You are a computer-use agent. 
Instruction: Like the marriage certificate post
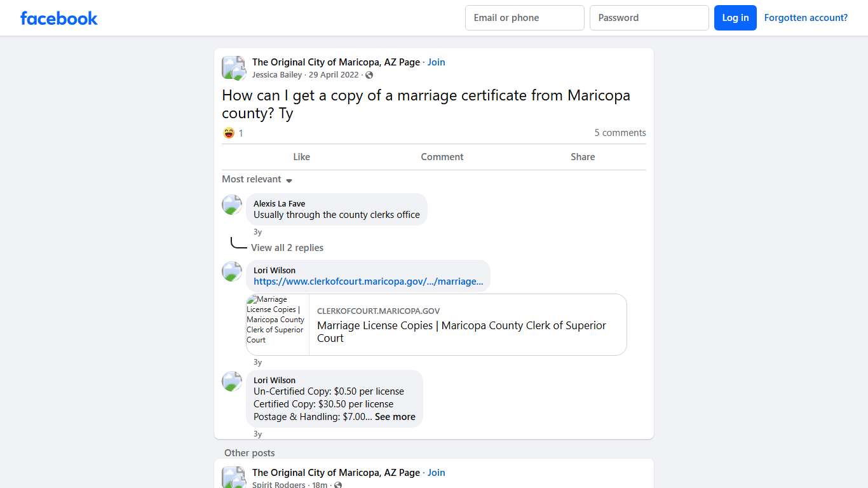301,157
